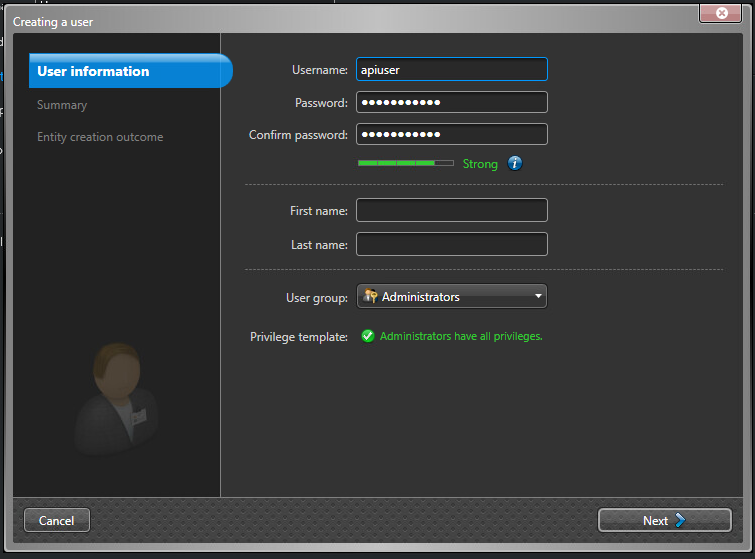Click Next to continue user creation

664,520
